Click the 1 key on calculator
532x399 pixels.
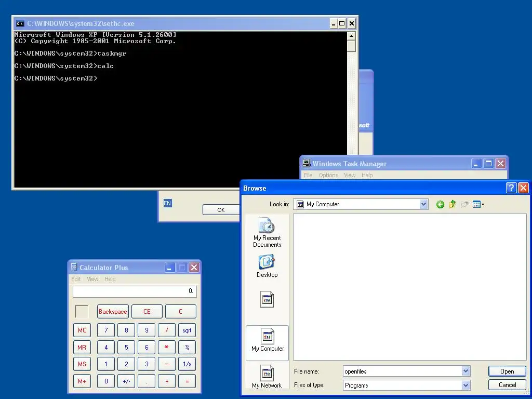(x=106, y=364)
